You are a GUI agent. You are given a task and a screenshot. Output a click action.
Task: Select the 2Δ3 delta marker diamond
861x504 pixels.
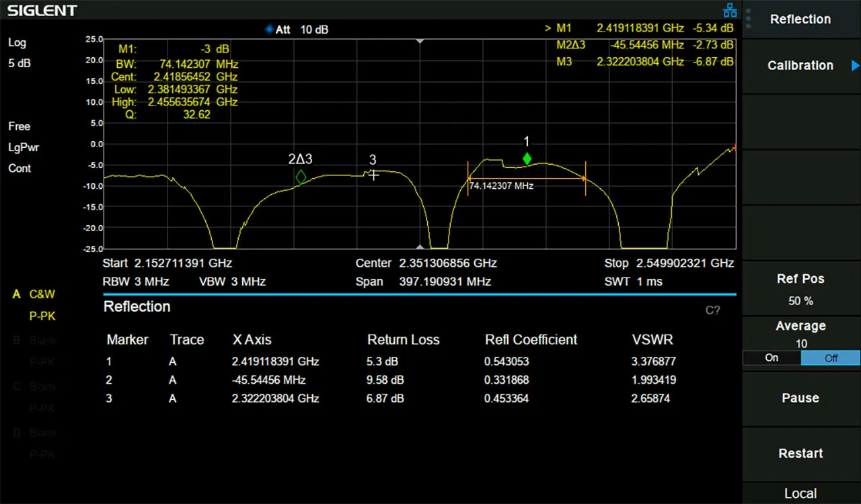point(301,177)
